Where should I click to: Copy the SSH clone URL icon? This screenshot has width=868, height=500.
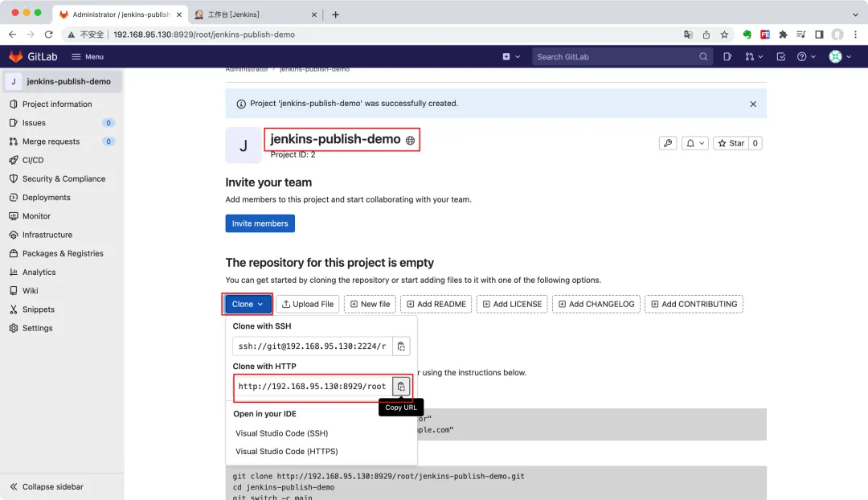pos(401,346)
